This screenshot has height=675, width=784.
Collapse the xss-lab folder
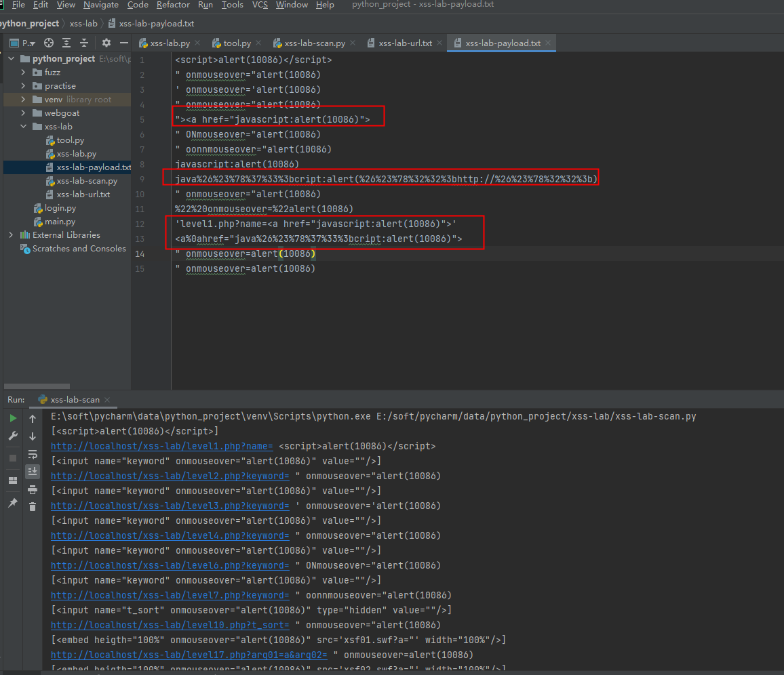click(23, 126)
